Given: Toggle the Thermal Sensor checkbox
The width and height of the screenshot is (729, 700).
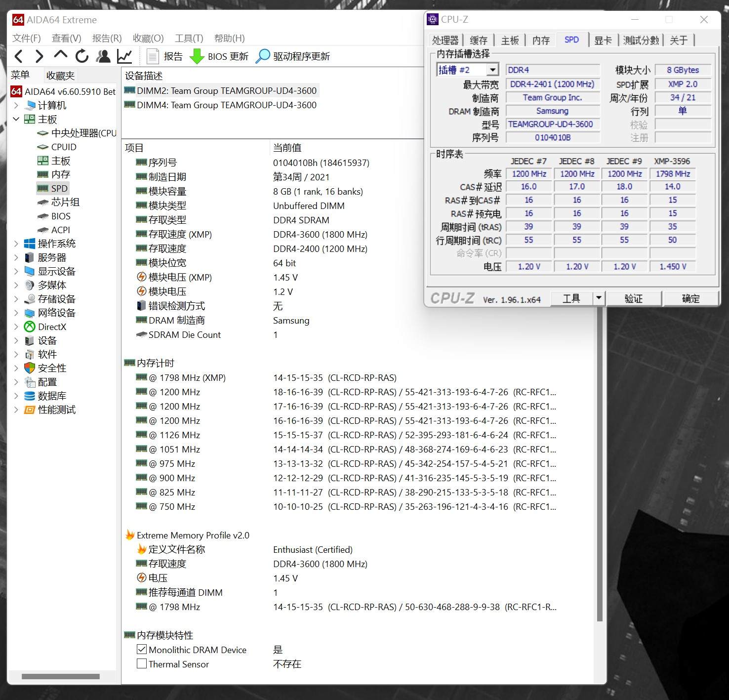Looking at the screenshot, I should [x=142, y=664].
